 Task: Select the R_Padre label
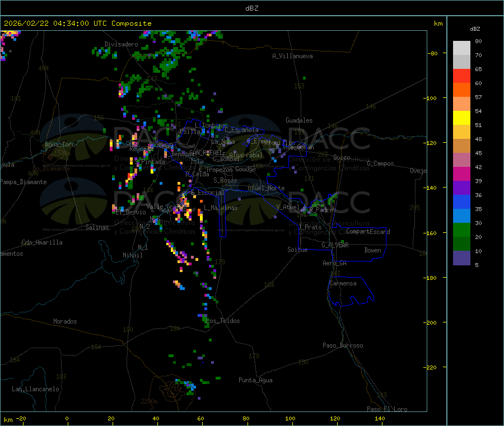pyautogui.click(x=321, y=210)
